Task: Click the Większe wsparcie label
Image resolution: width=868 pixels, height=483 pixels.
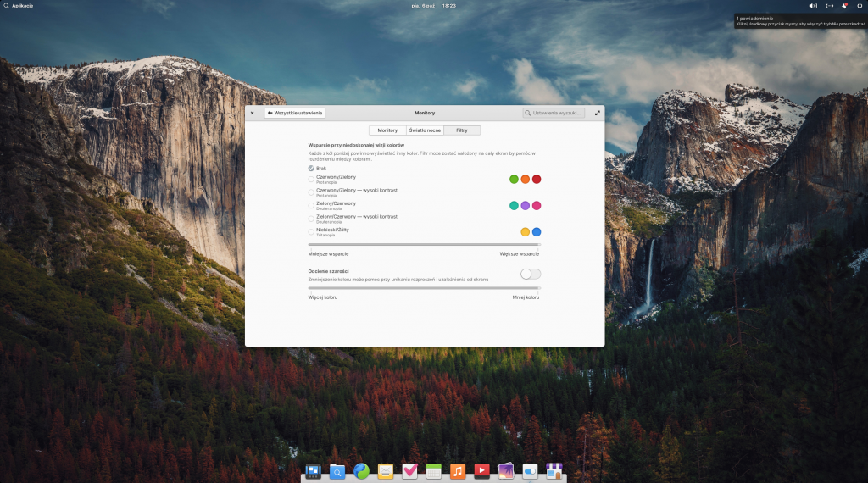Action: point(520,254)
